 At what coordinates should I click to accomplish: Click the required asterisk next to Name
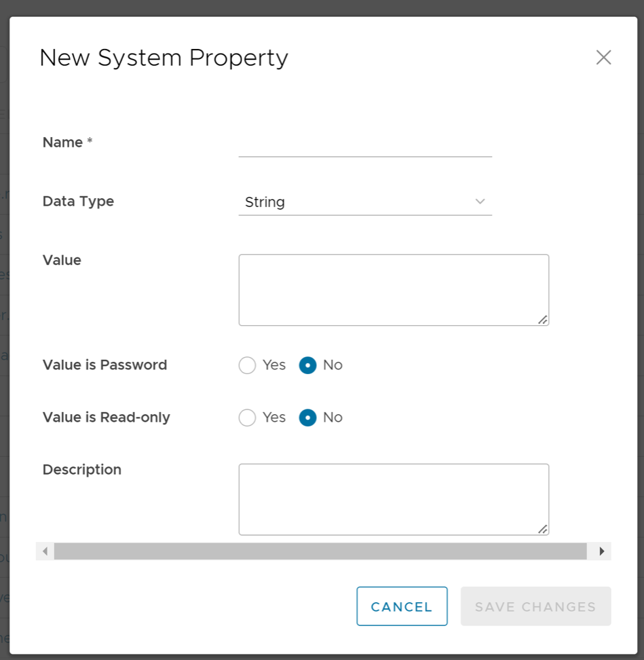coord(89,139)
